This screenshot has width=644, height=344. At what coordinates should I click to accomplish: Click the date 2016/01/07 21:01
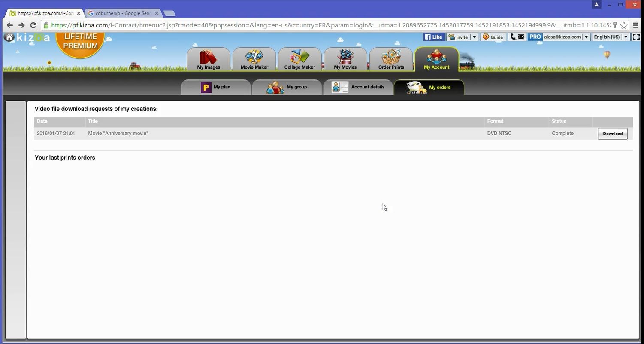pyautogui.click(x=56, y=134)
